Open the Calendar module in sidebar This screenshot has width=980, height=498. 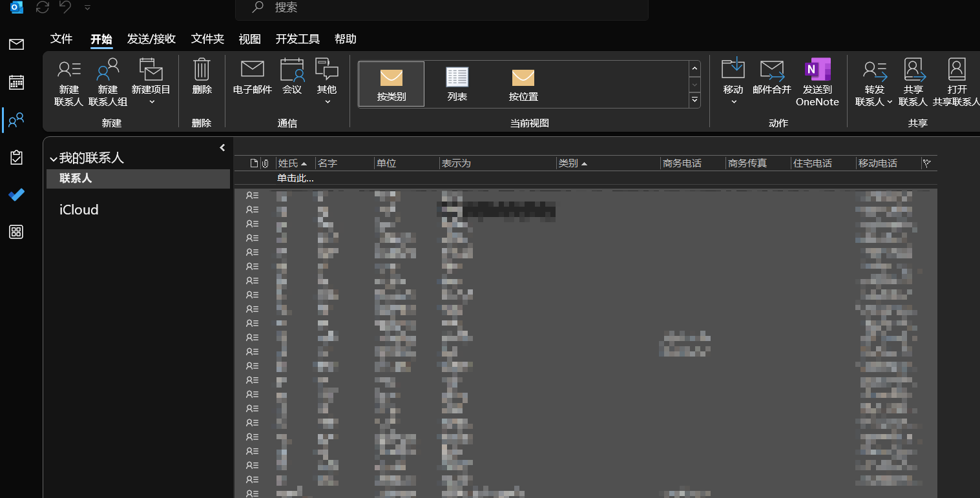(16, 82)
